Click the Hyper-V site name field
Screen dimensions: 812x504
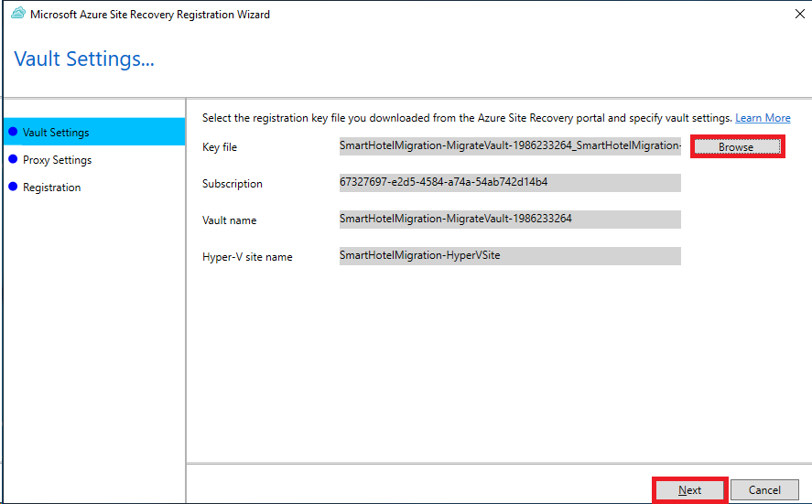point(510,256)
